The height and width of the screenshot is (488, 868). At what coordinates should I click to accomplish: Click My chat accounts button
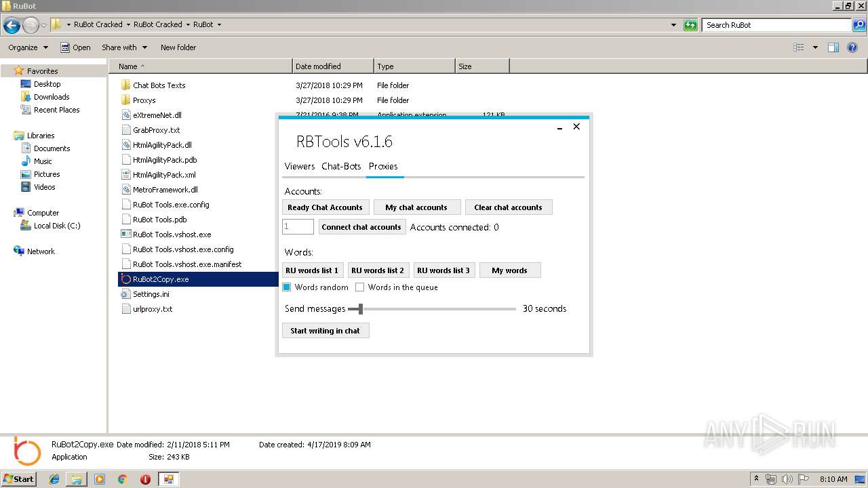pos(416,207)
